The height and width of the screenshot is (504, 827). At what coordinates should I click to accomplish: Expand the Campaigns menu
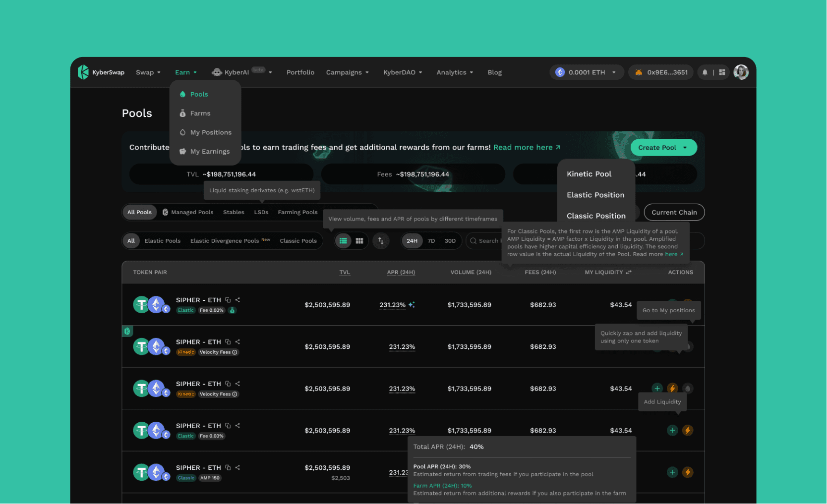point(348,72)
